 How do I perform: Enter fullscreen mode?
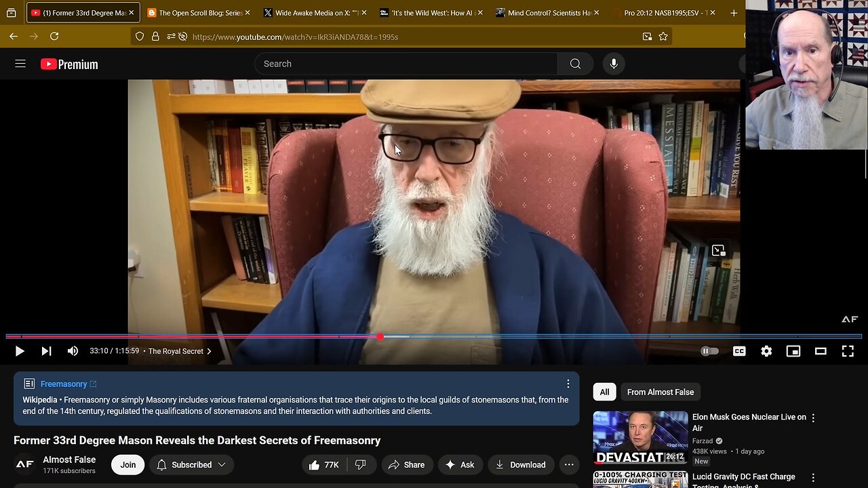click(848, 351)
